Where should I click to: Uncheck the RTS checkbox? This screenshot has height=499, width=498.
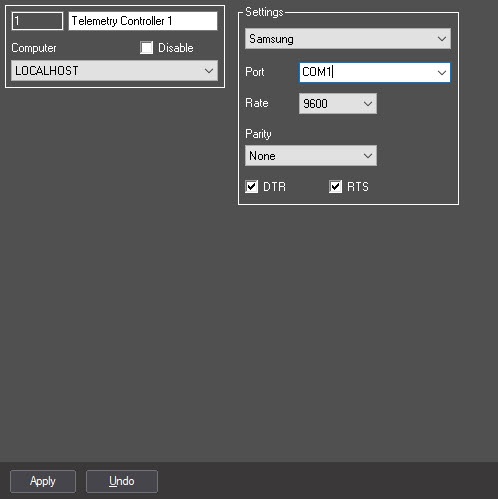click(335, 187)
